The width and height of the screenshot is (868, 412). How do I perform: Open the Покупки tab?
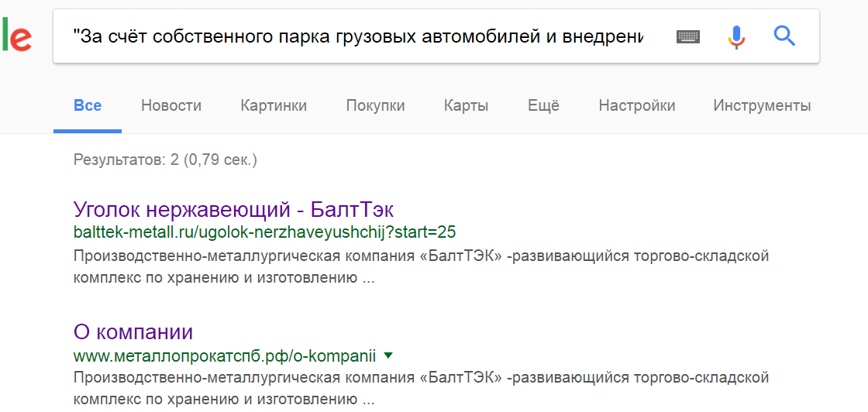pos(375,106)
